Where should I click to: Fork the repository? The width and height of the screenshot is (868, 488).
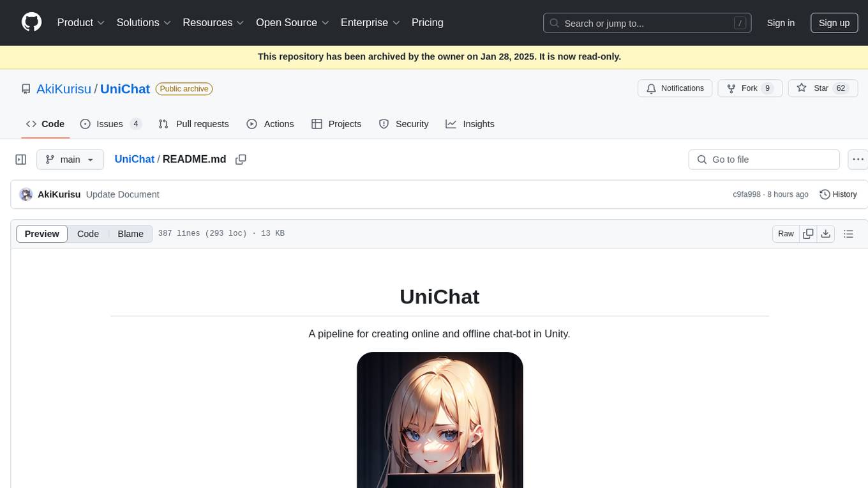[x=749, y=88]
